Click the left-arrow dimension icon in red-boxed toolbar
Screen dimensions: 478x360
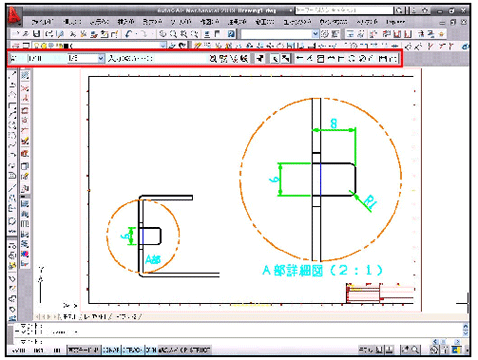pyautogui.click(x=300, y=59)
